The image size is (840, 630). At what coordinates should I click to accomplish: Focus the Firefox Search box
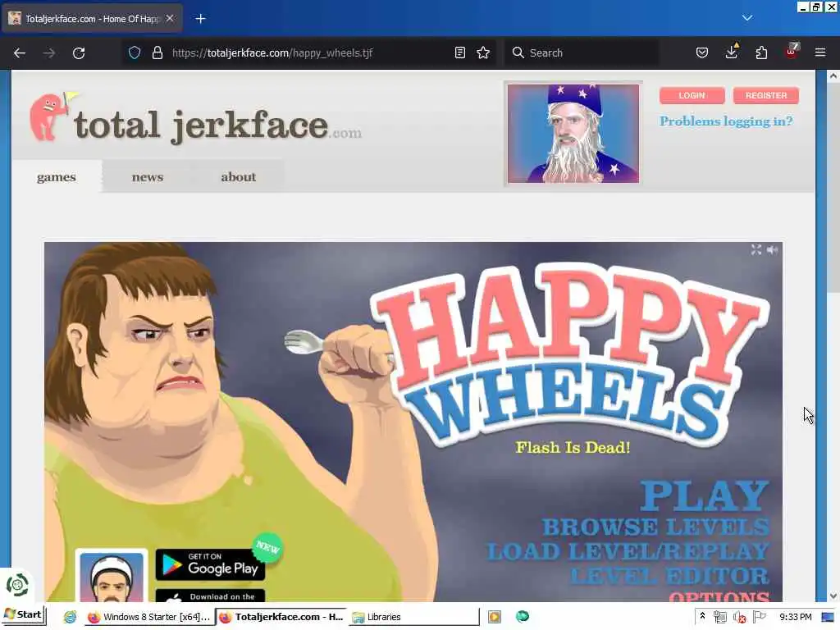pos(582,52)
